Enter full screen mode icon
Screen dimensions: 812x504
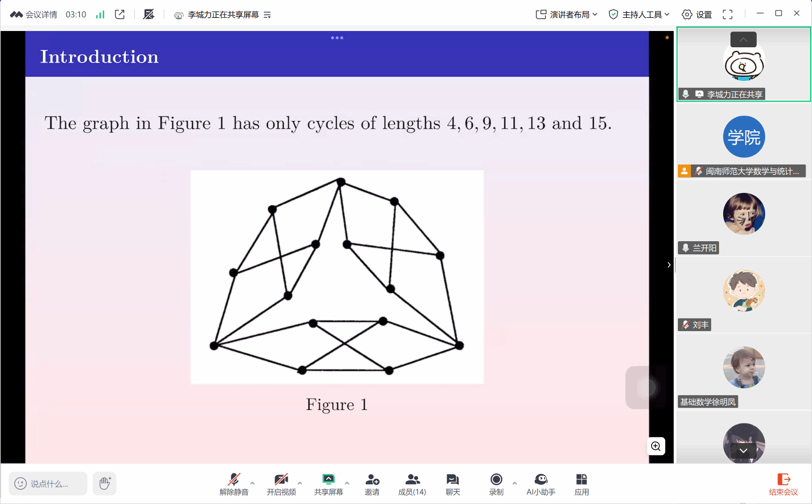click(727, 15)
